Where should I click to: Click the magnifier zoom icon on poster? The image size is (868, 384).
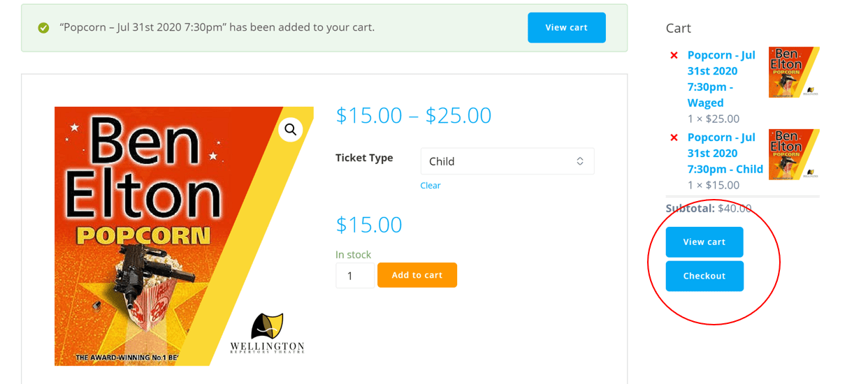tap(290, 129)
